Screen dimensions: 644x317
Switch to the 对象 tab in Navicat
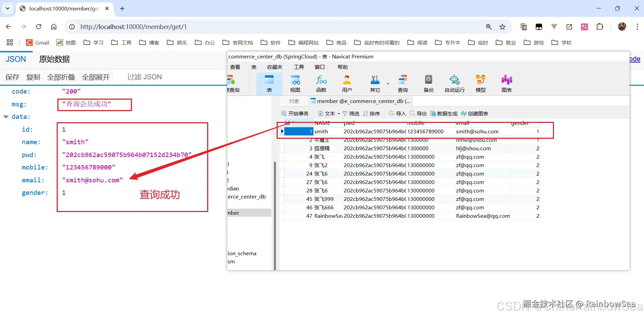click(x=294, y=101)
